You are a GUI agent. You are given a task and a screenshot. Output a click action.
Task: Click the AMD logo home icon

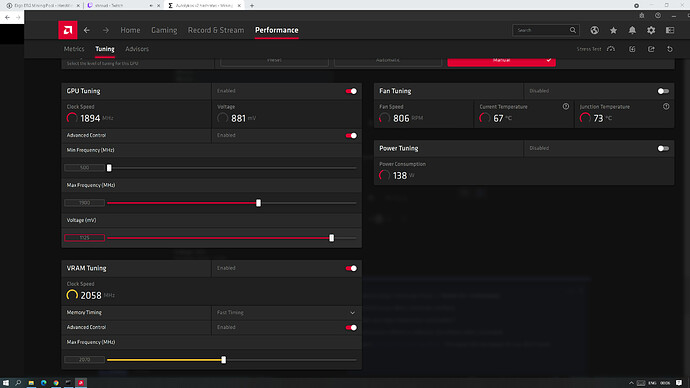click(x=68, y=30)
